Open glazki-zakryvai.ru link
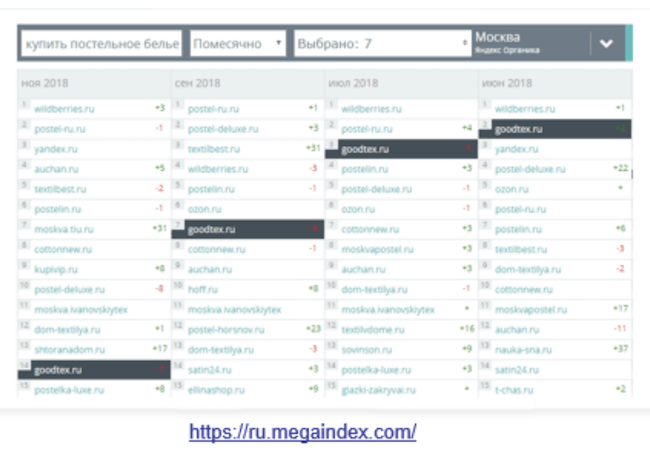This screenshot has height=451, width=650. (x=378, y=390)
